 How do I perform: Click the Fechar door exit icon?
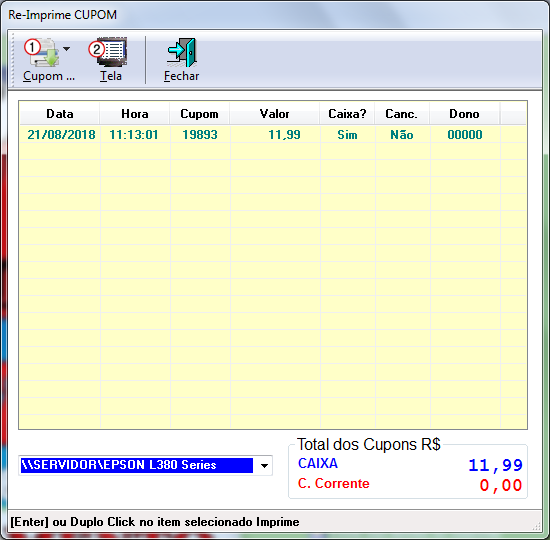(x=181, y=52)
